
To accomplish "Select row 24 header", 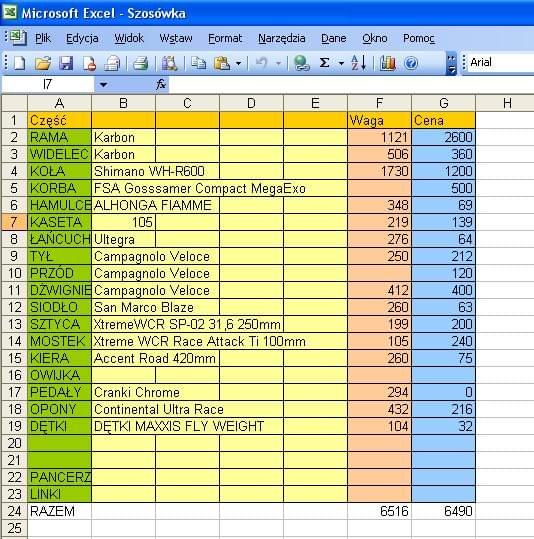I will click(14, 511).
